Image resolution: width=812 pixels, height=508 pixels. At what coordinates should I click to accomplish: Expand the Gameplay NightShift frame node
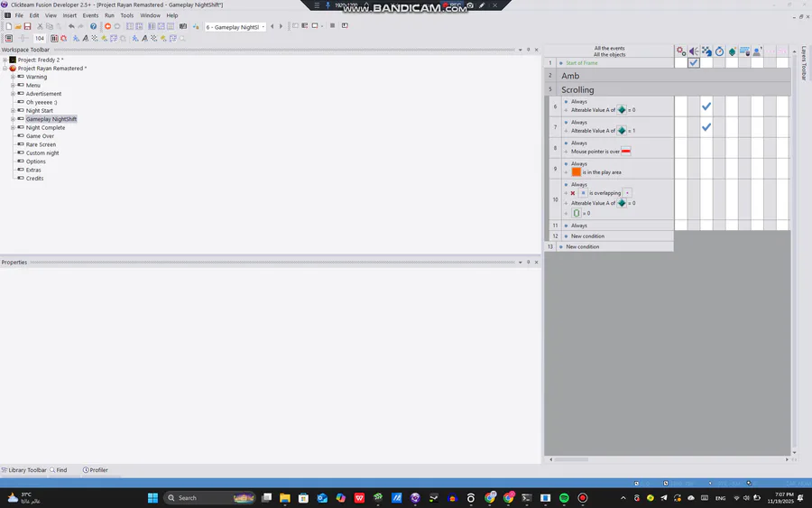point(13,119)
